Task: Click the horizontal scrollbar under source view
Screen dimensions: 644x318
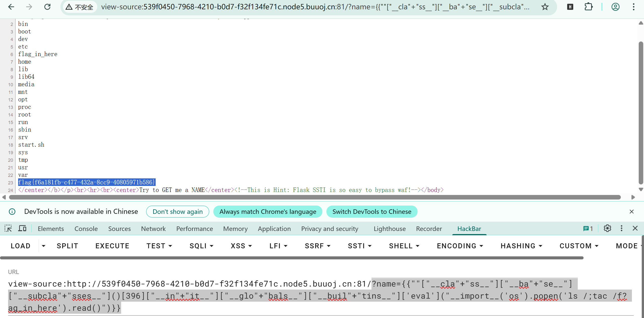Action: coord(315,197)
